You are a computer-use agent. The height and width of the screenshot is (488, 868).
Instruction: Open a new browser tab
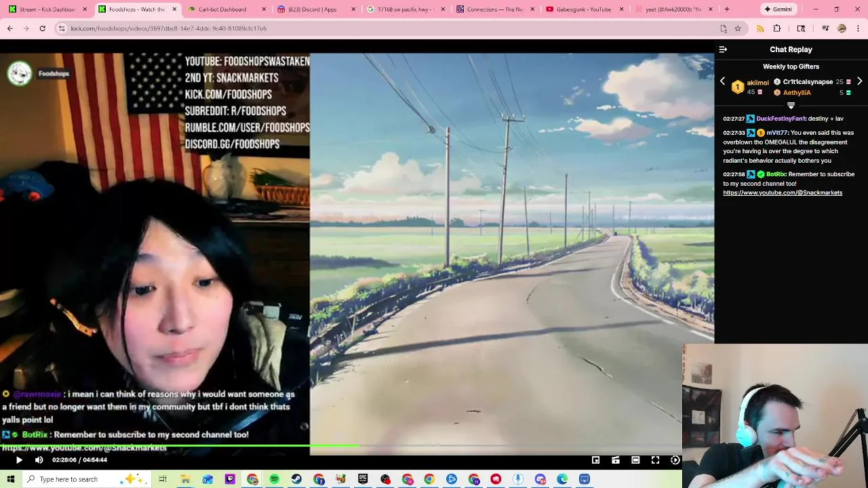click(x=726, y=9)
